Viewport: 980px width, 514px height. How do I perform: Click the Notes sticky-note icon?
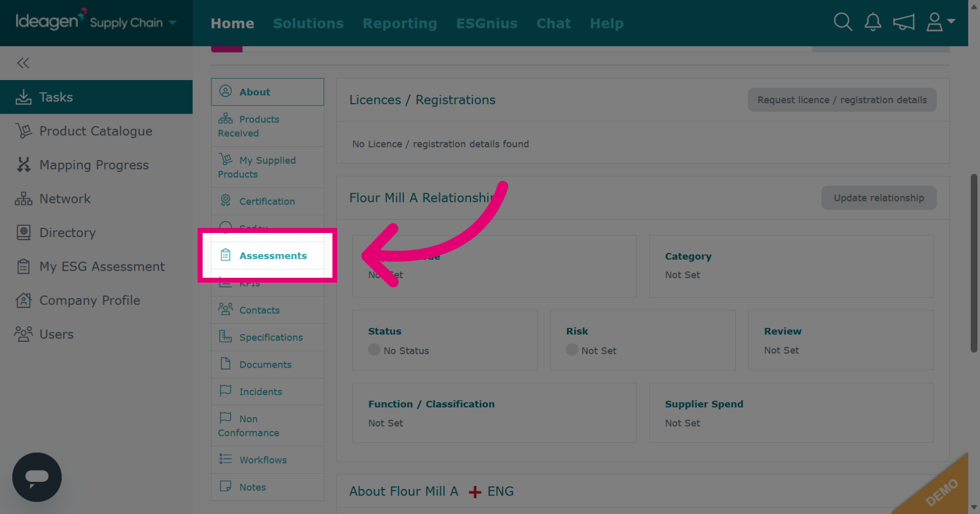(226, 486)
